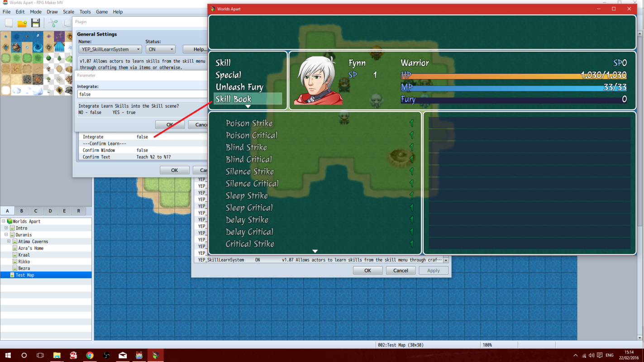Open the Windows Start menu

(8, 355)
